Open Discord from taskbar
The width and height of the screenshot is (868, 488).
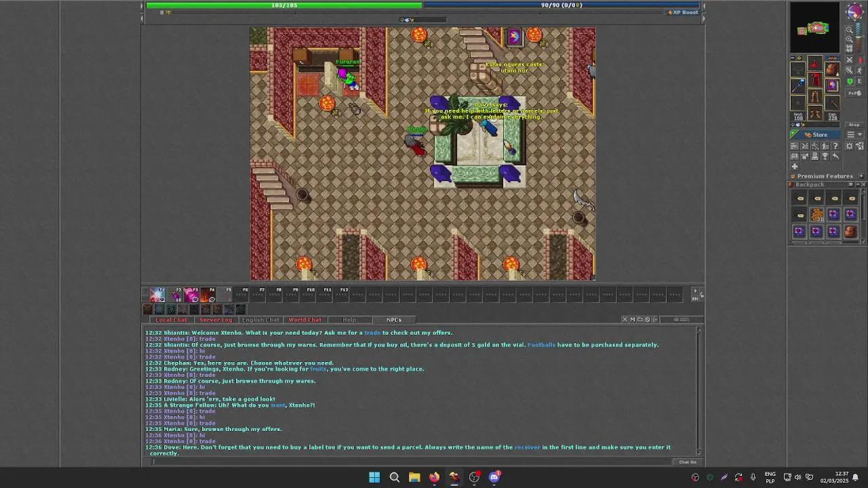(x=494, y=477)
